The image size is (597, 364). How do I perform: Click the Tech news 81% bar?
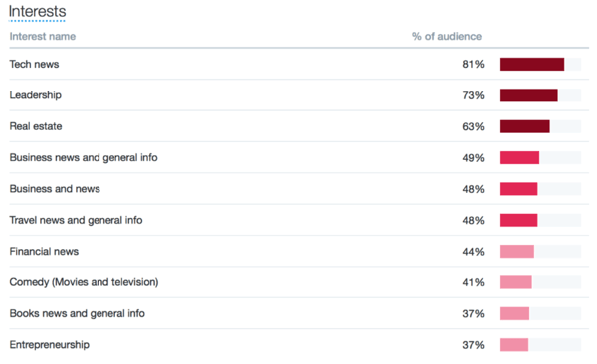pos(532,64)
